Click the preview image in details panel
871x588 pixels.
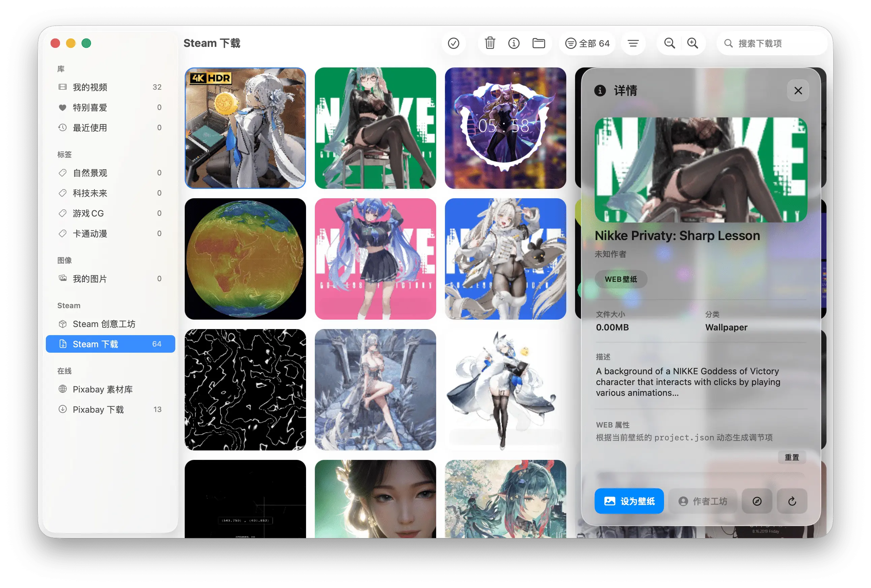701,170
